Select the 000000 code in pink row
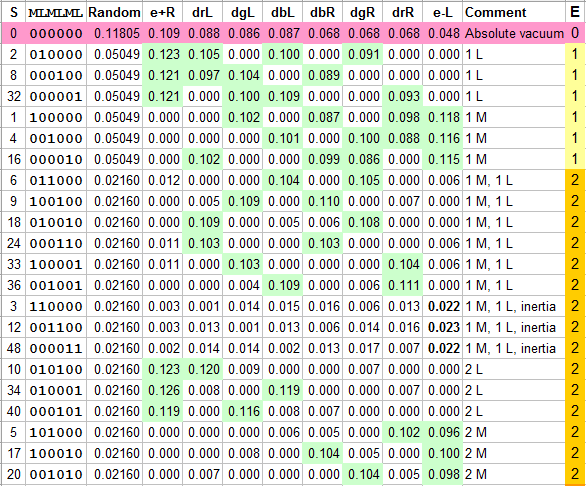Image resolution: width=586 pixels, height=486 pixels. 56,33
